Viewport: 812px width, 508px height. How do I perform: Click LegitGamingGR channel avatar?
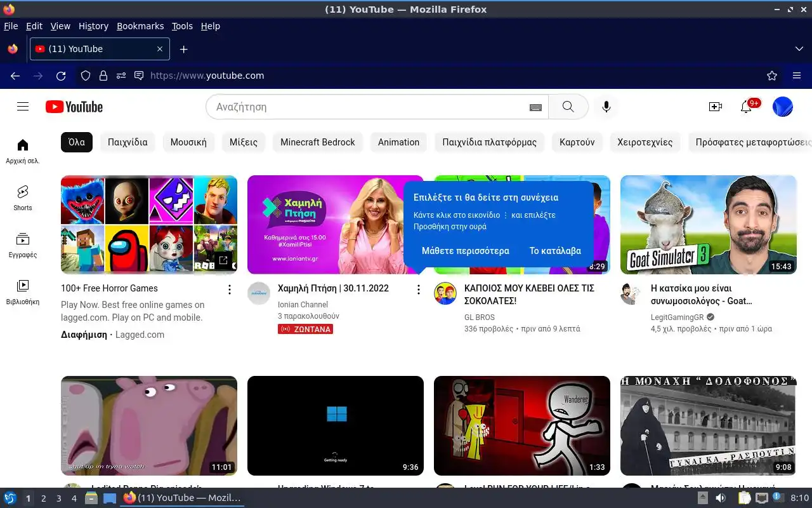(x=632, y=293)
